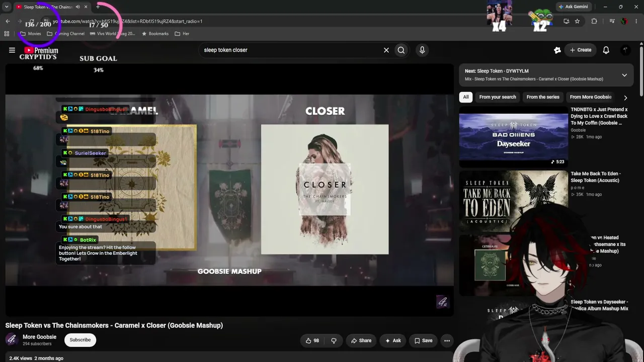Open the starred Bookmarks item
Image resolution: width=644 pixels, height=362 pixels.
click(155, 34)
